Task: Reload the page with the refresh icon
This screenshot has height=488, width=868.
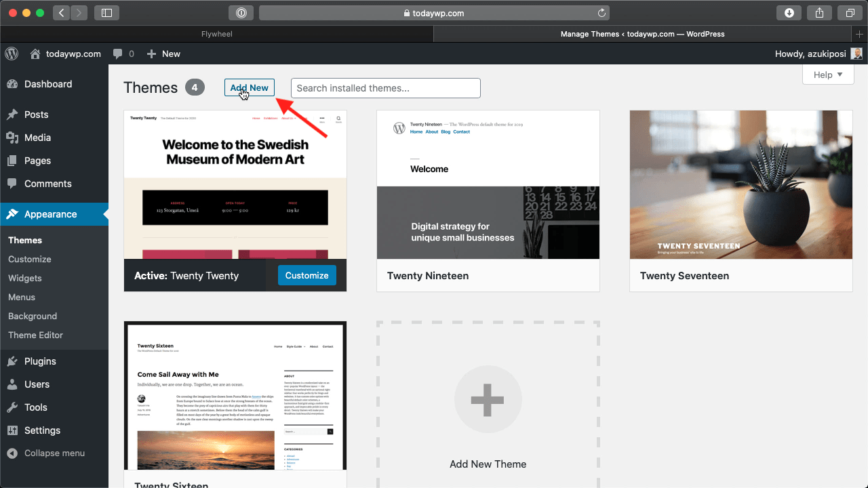Action: 601,13
